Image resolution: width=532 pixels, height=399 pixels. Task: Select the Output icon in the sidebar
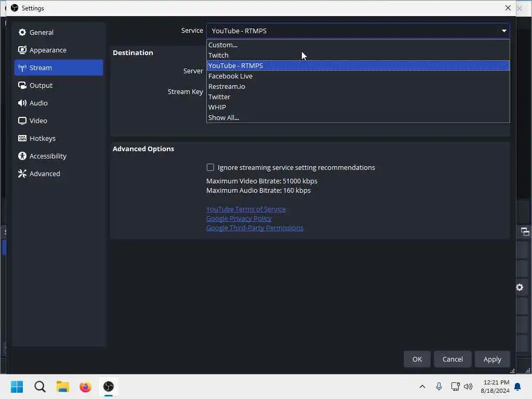[x=22, y=86]
